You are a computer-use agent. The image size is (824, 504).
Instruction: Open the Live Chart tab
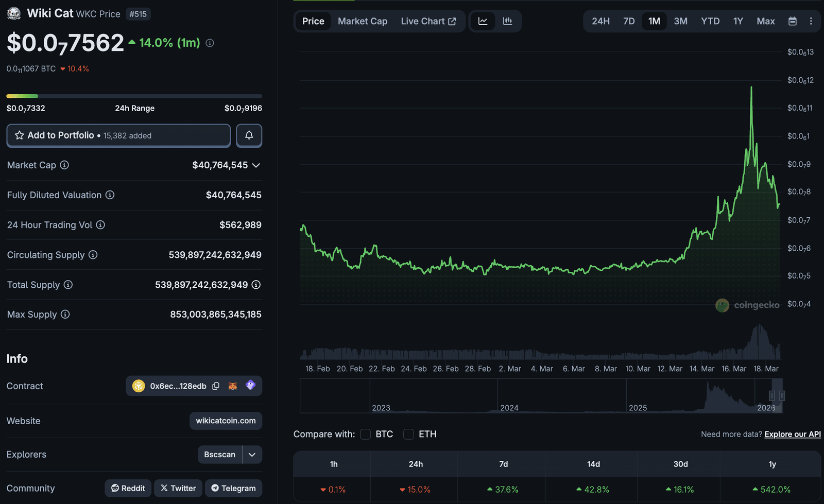coord(428,21)
